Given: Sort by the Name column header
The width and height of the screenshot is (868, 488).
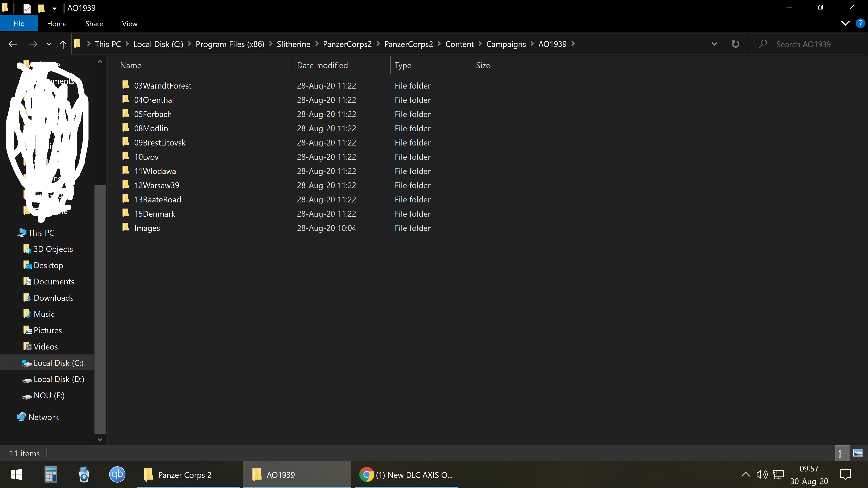Looking at the screenshot, I should coord(205,65).
